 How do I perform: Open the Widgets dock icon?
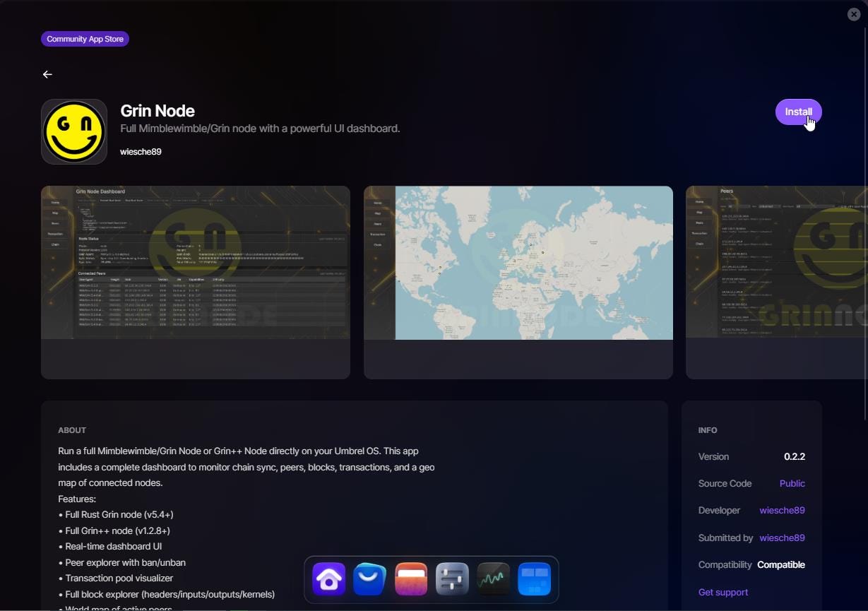pyautogui.click(x=534, y=579)
